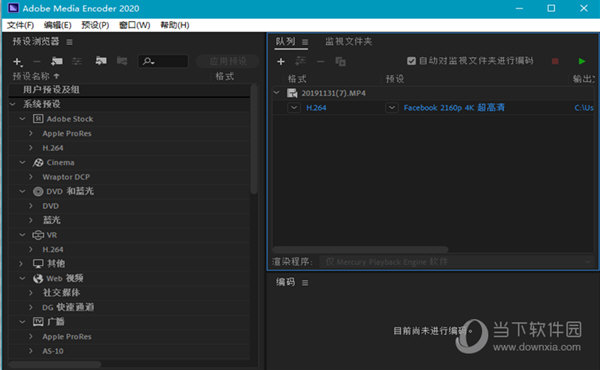Expand Wraptor DCP presets
The image size is (600, 370).
pos(31,177)
